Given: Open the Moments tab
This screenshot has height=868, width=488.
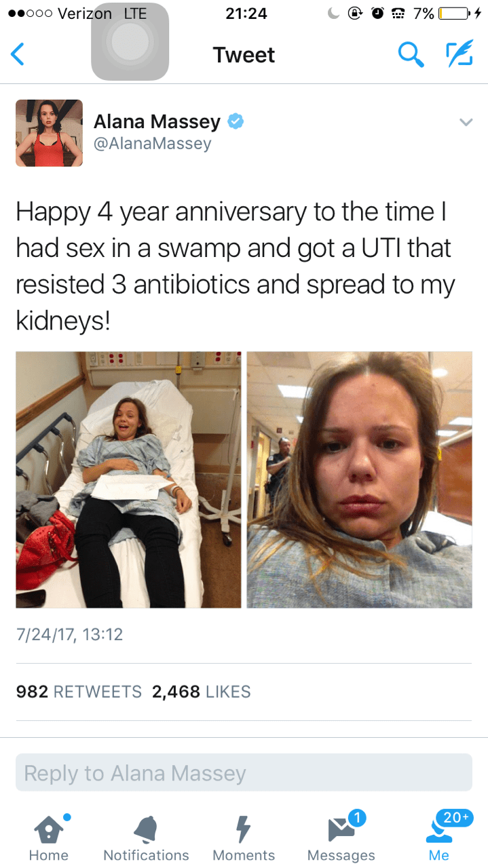Looking at the screenshot, I should point(244,837).
